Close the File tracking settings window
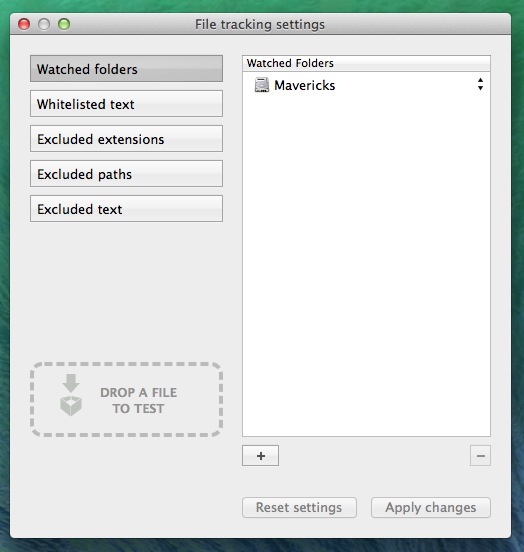 click(x=24, y=24)
